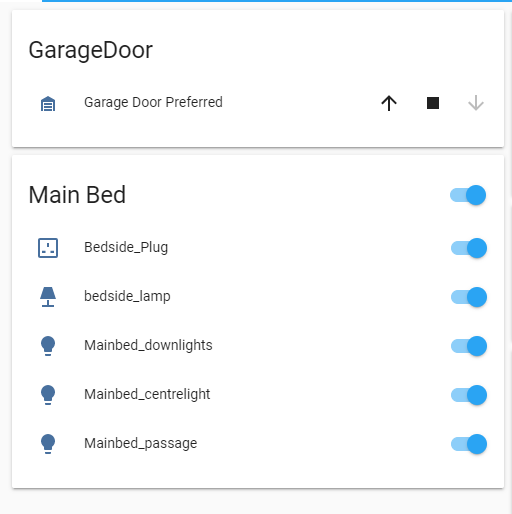Open the garage door with up arrow
Image resolution: width=512 pixels, height=514 pixels.
click(x=389, y=103)
